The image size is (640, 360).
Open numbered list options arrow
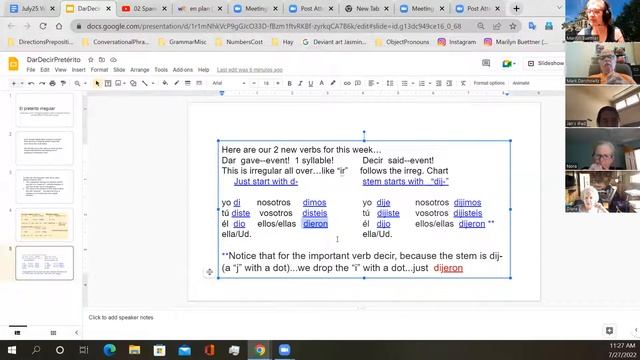[x=430, y=83]
